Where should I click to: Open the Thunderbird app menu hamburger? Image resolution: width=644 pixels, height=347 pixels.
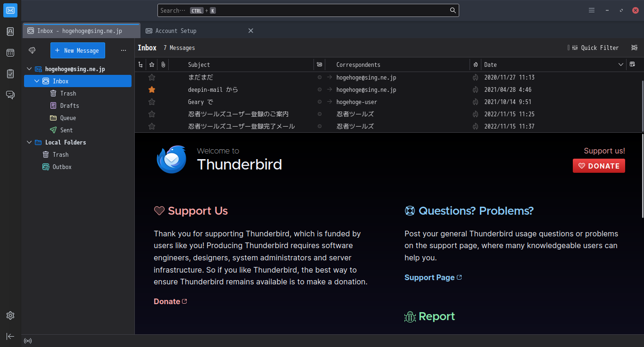[x=592, y=10]
